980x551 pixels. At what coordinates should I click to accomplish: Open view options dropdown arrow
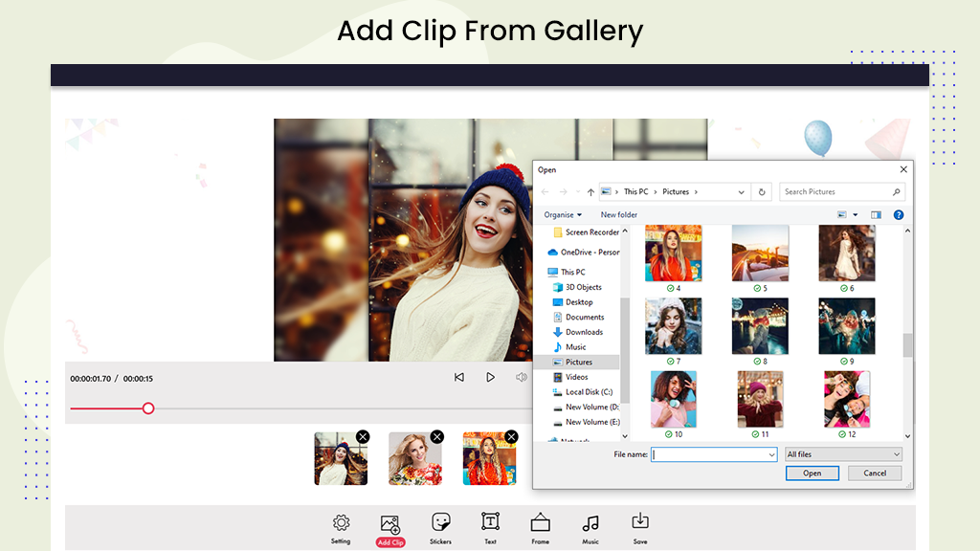(x=855, y=215)
